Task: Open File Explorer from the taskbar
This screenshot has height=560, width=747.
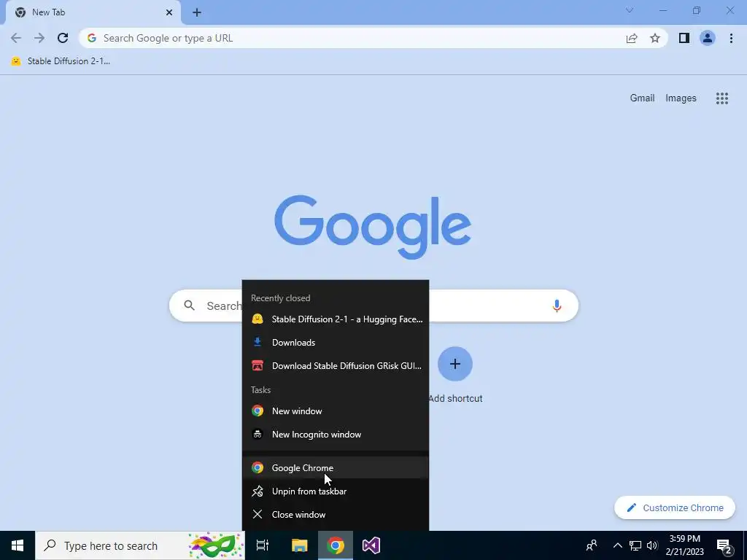Action: pyautogui.click(x=299, y=545)
